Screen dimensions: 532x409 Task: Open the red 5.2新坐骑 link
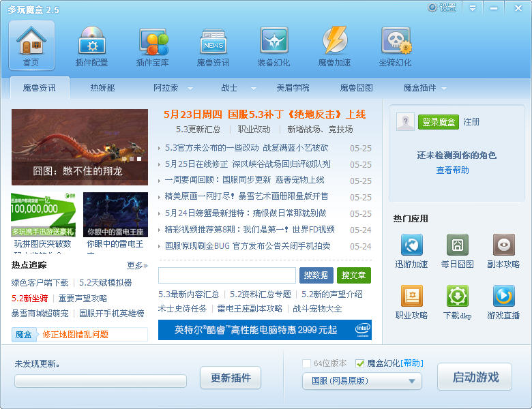30,298
